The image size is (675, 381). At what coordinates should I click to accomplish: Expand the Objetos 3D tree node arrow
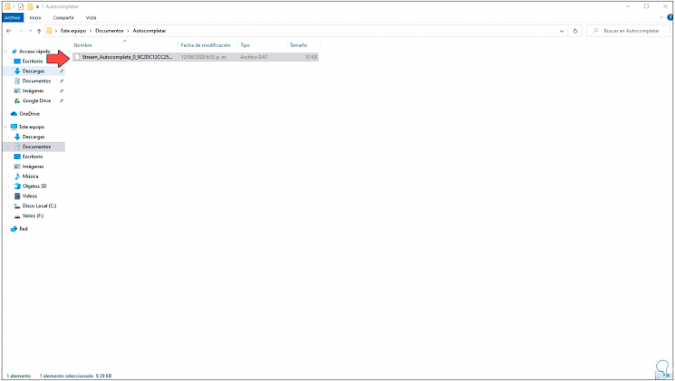click(x=9, y=186)
